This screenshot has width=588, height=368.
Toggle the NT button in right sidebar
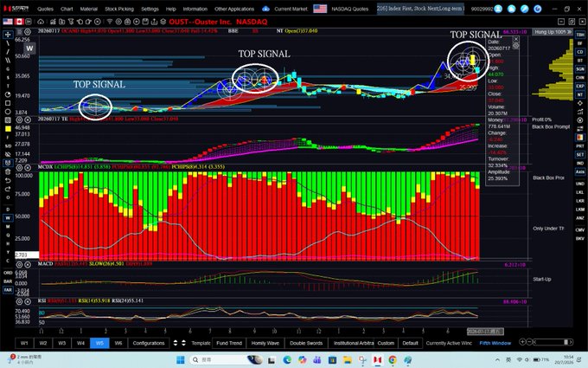[579, 94]
